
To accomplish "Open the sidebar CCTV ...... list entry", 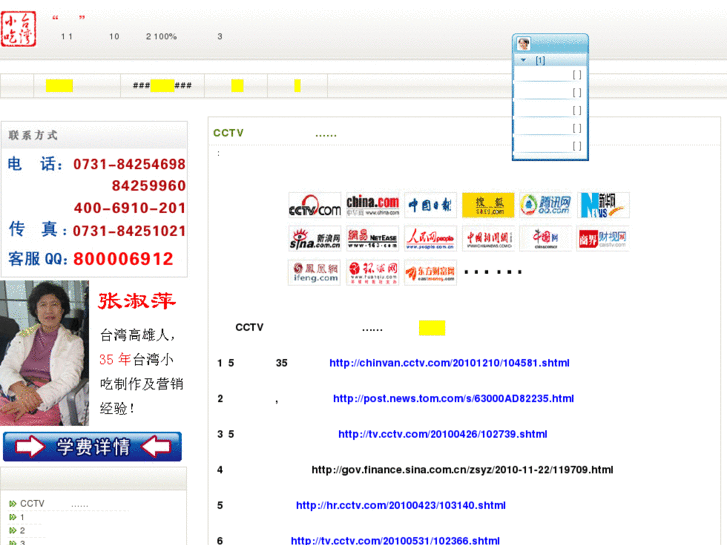I will (x=54, y=504).
